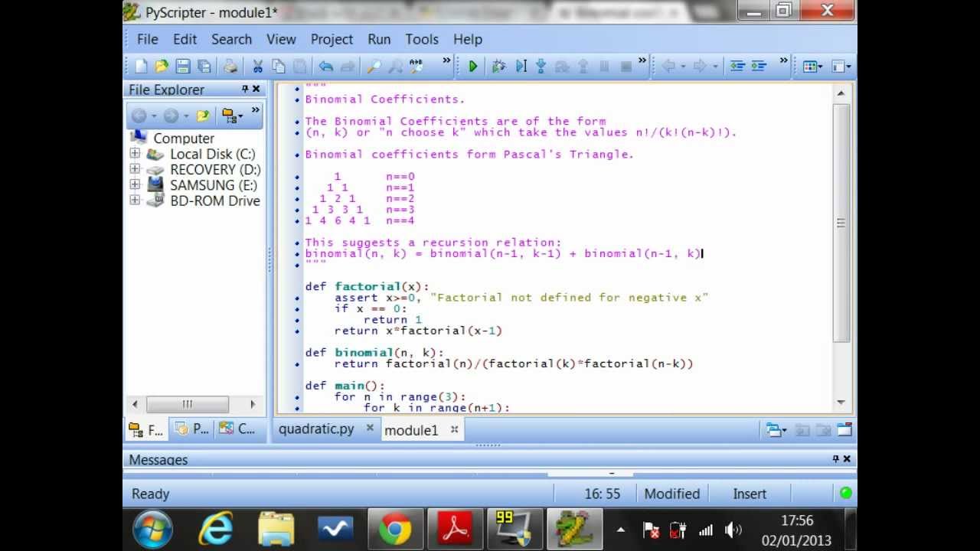Image resolution: width=980 pixels, height=551 pixels.
Task: Open the Run menu
Action: (379, 39)
